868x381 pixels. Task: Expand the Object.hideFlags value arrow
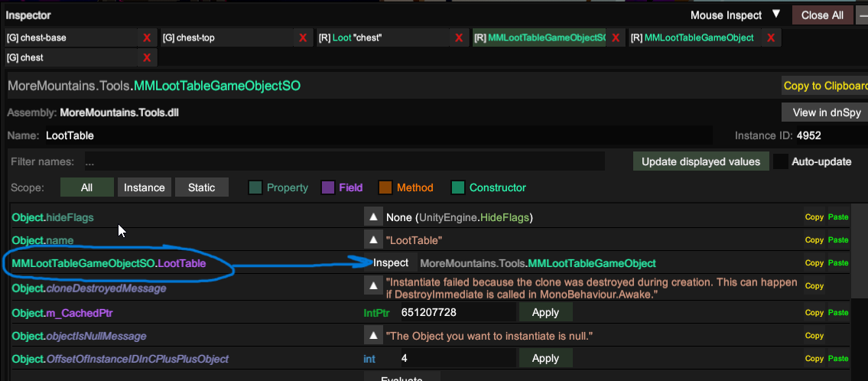(373, 217)
